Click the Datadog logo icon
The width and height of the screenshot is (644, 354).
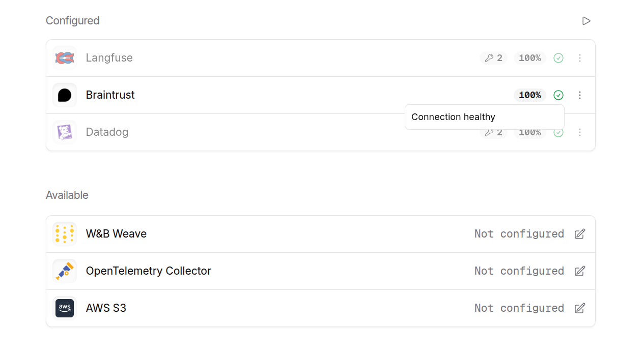65,132
